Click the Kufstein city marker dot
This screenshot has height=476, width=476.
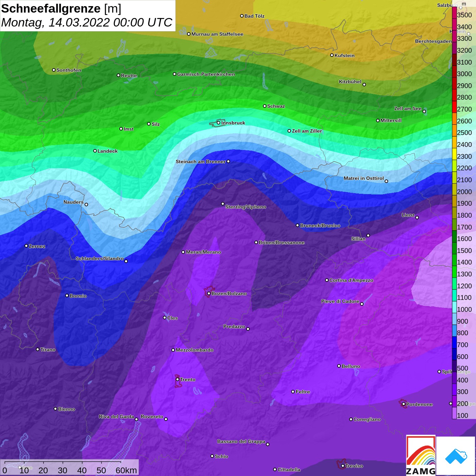pyautogui.click(x=332, y=55)
